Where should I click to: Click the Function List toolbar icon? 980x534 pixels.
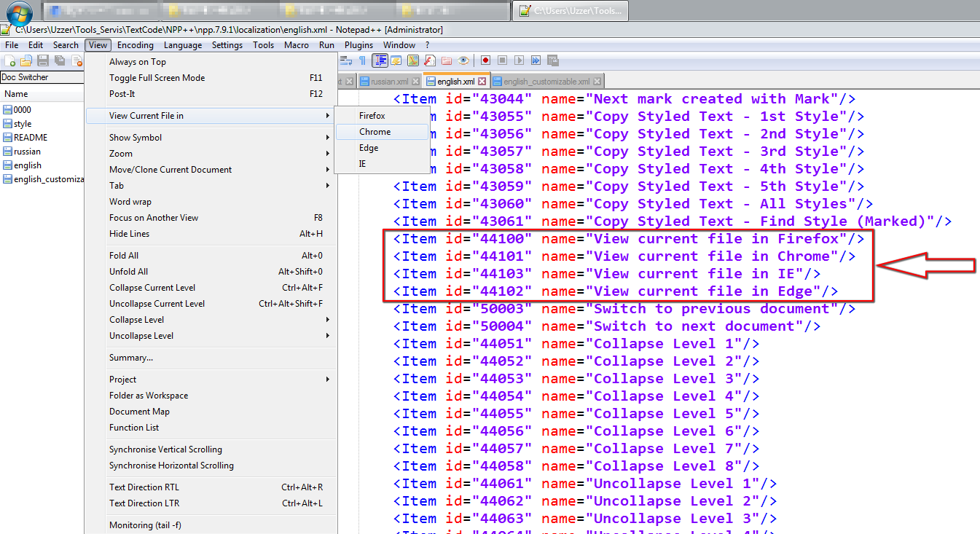click(x=430, y=60)
